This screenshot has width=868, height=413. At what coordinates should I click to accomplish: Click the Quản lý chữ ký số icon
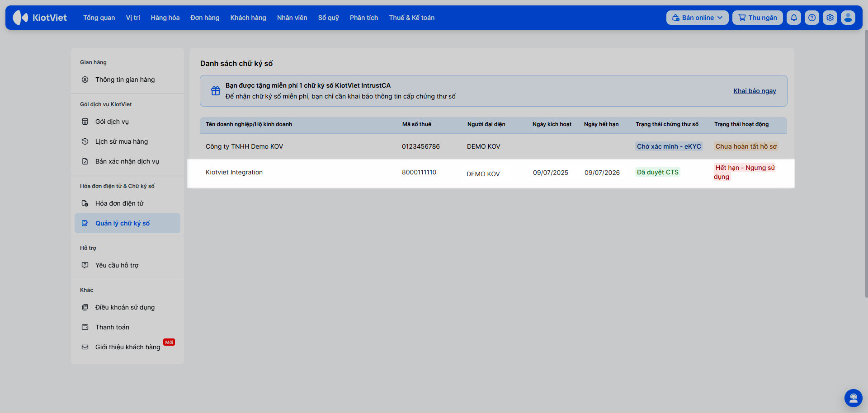[x=85, y=223]
